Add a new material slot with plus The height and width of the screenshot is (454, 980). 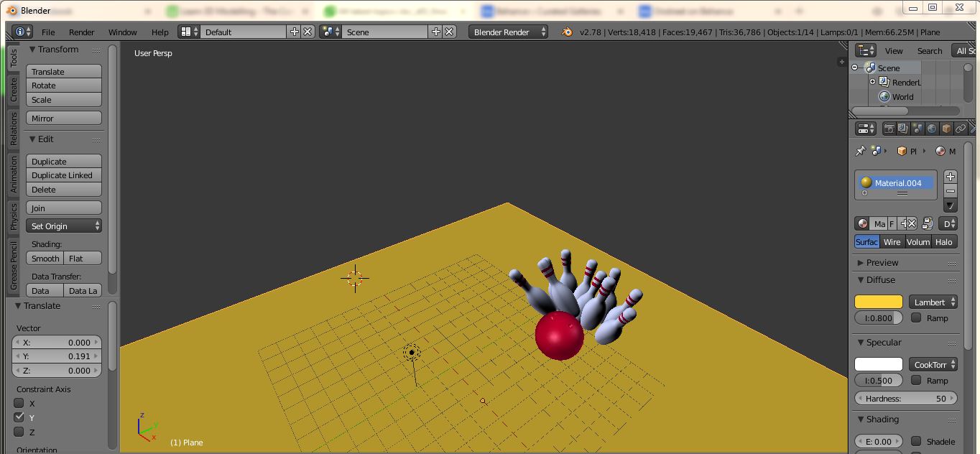pos(951,177)
